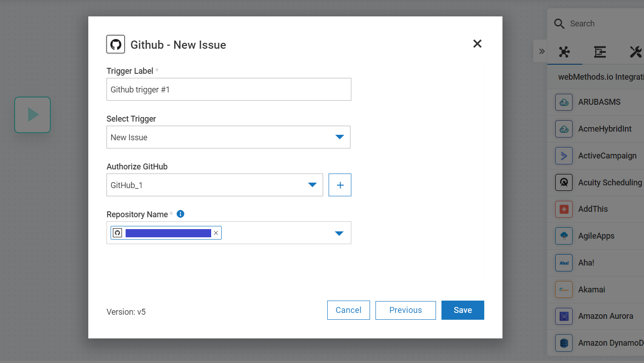Click inside the Trigger Label text field
This screenshot has height=363, width=644.
click(228, 89)
